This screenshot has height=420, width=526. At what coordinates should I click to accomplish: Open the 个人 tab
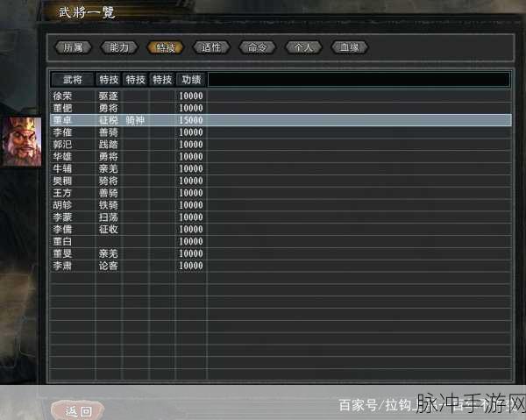303,47
